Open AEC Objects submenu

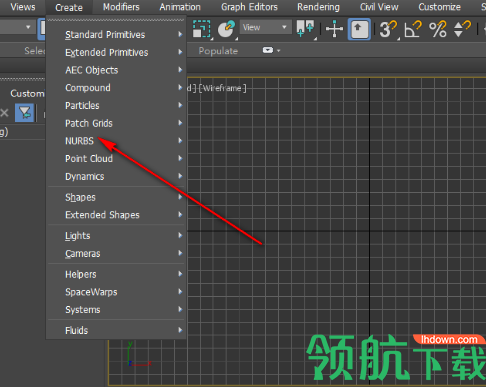116,70
